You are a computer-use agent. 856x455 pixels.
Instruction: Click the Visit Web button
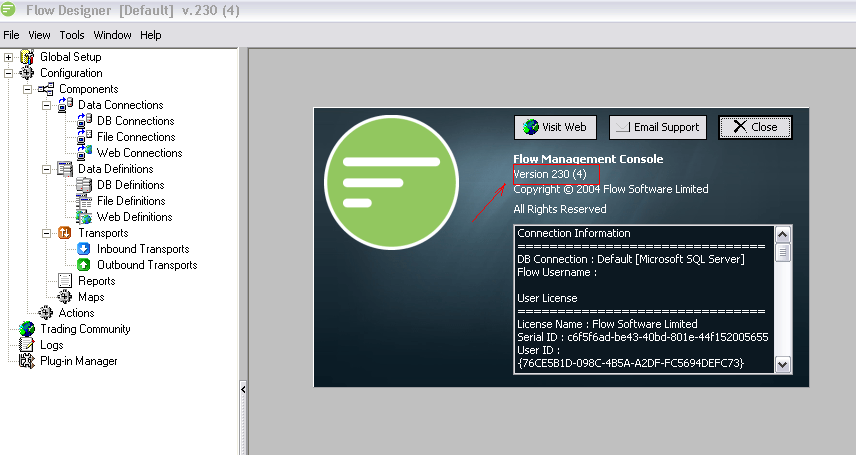point(555,127)
